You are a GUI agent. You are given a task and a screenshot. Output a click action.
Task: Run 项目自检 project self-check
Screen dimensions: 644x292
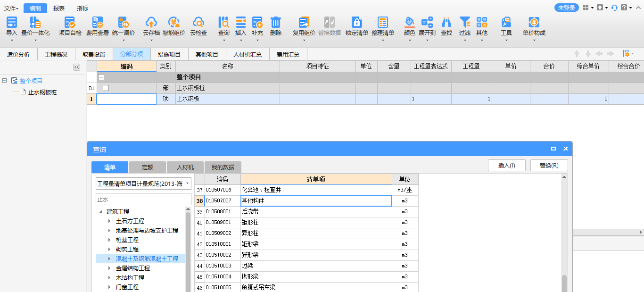[x=70, y=27]
